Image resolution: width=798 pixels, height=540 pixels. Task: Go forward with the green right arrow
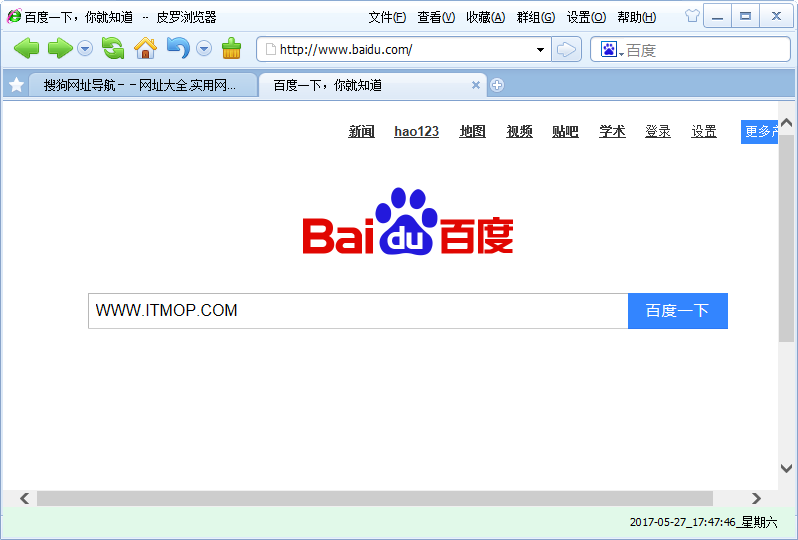[61, 49]
